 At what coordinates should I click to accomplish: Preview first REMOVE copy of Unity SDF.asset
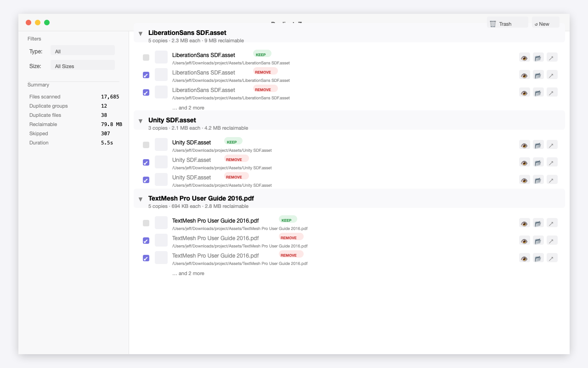525,162
